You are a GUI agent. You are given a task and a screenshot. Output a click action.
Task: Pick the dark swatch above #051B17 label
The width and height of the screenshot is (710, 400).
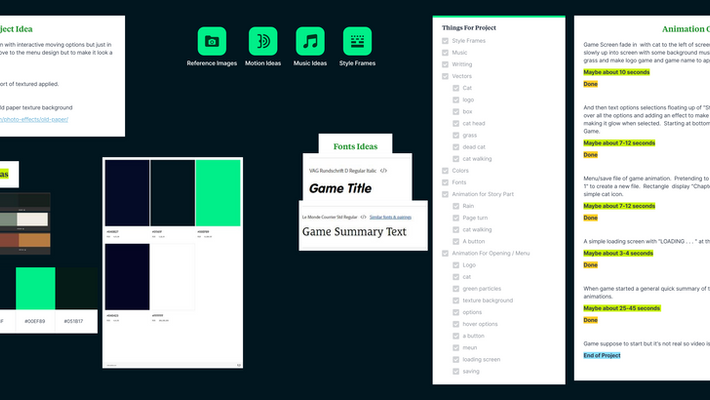(76, 288)
